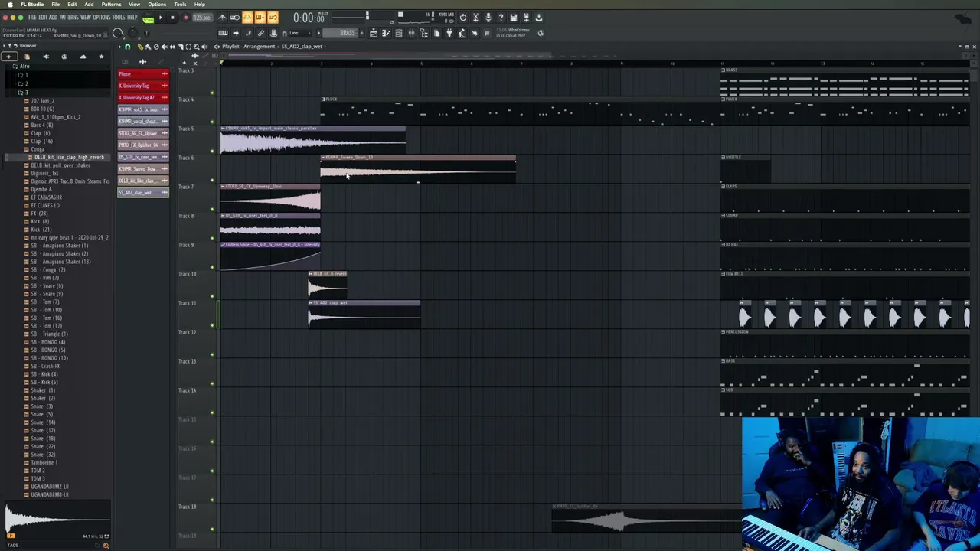Click the typing keyboard icon under tempo
The height and width of the screenshot is (551, 980).
pyautogui.click(x=223, y=33)
